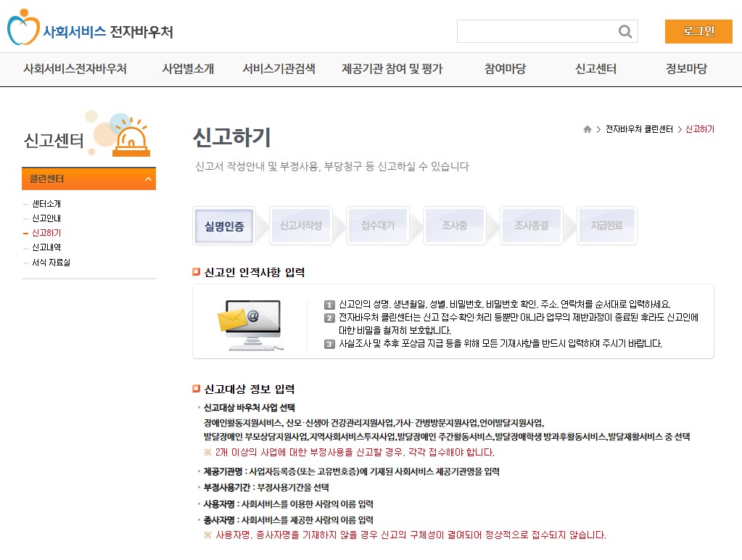
Task: Select the 조사종결 step
Action: coord(532,226)
